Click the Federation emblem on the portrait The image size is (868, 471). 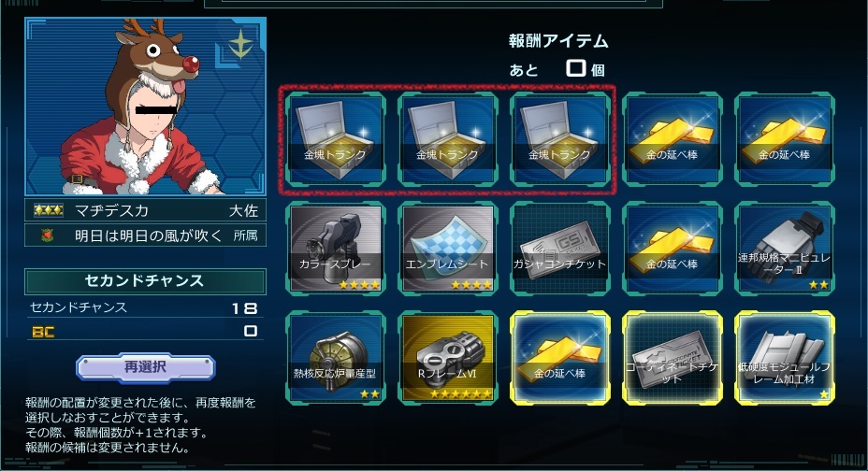click(240, 44)
